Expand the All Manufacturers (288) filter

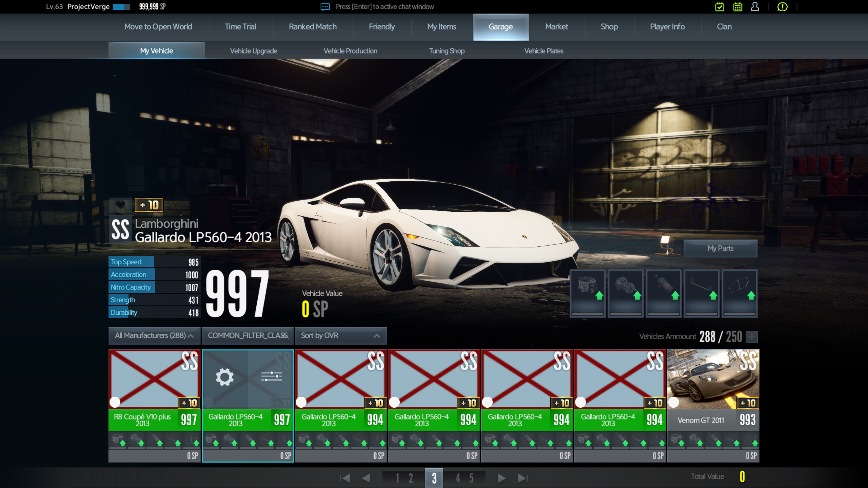[x=155, y=335]
